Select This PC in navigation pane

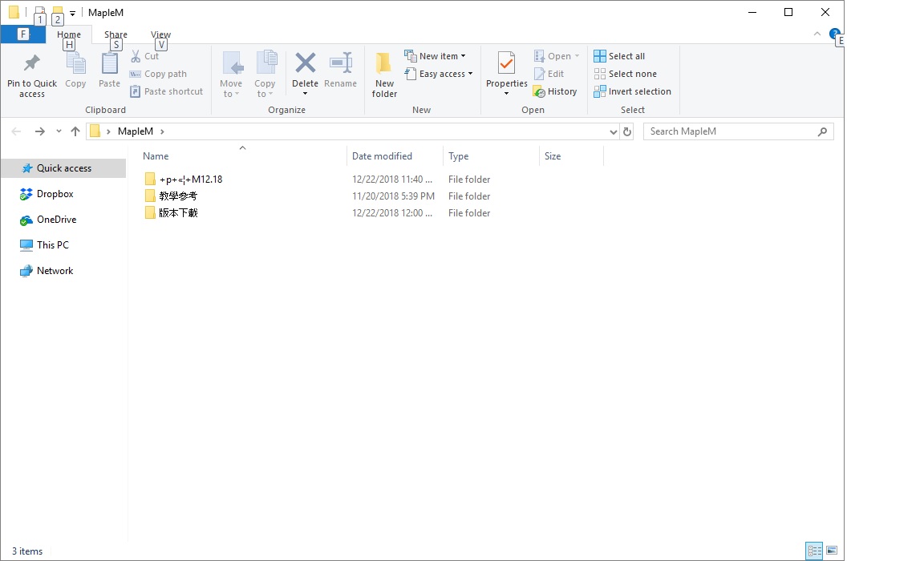point(52,245)
